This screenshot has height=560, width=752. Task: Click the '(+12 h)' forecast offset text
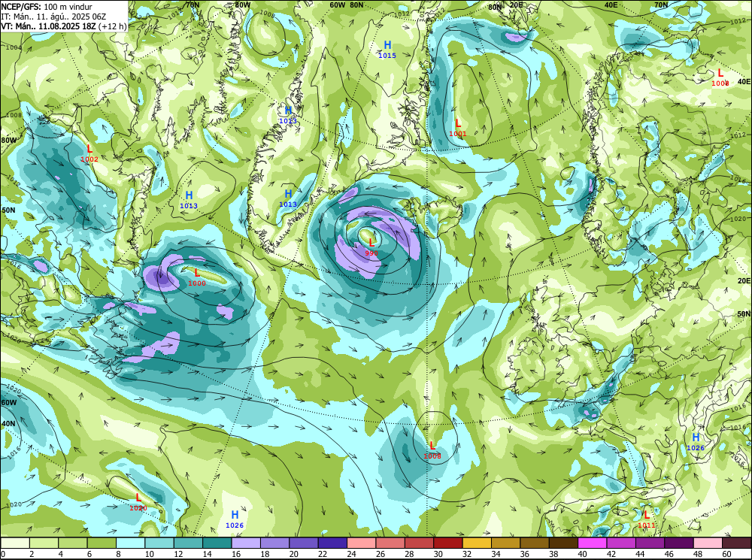pyautogui.click(x=112, y=26)
